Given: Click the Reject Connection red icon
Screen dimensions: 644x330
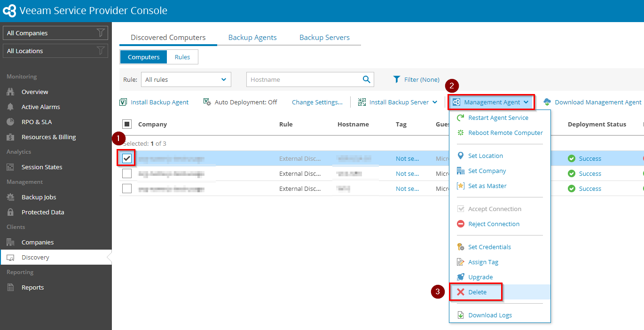Looking at the screenshot, I should click(461, 224).
